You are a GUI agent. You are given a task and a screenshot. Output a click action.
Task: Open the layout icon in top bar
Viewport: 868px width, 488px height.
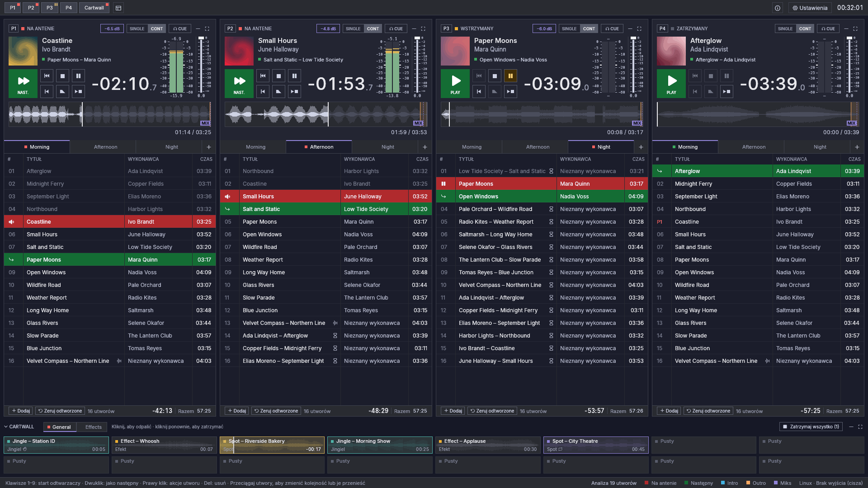[x=118, y=8]
